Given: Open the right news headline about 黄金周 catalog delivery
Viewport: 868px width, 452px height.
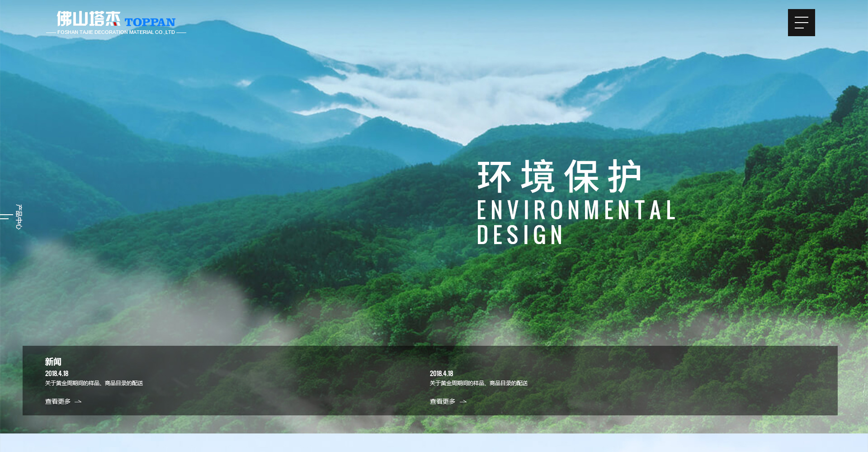Looking at the screenshot, I should (x=479, y=383).
